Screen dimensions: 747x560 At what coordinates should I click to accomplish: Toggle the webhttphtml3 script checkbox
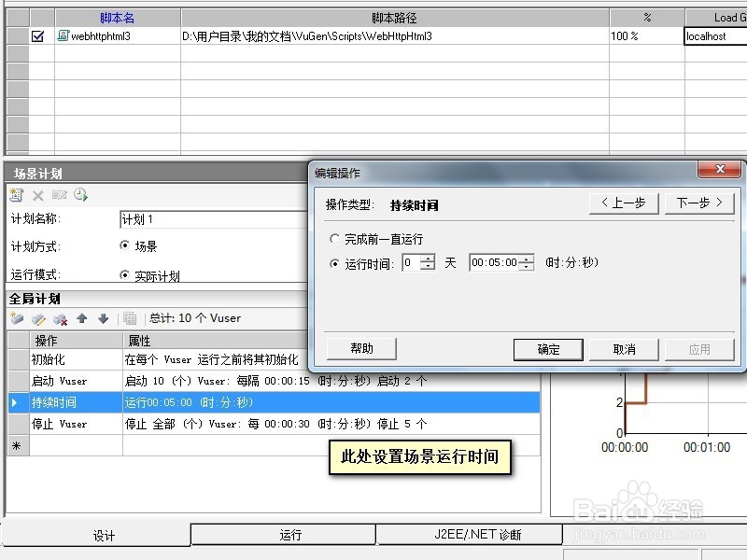point(35,36)
